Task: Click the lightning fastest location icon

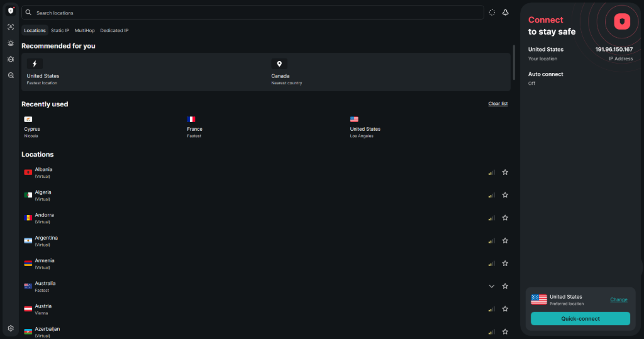Action: click(35, 64)
